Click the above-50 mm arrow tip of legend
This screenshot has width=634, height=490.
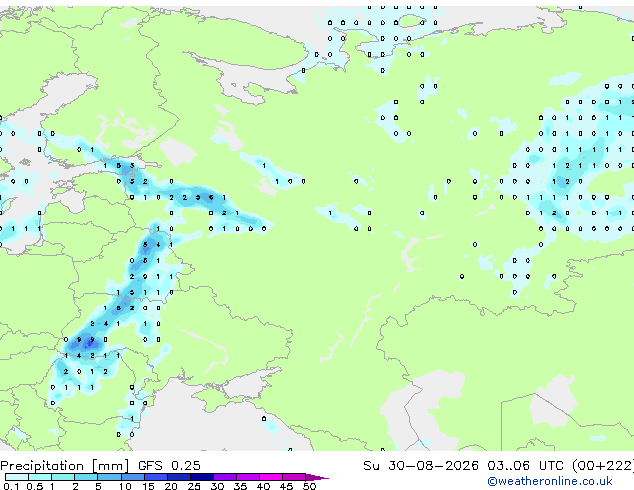(317, 477)
